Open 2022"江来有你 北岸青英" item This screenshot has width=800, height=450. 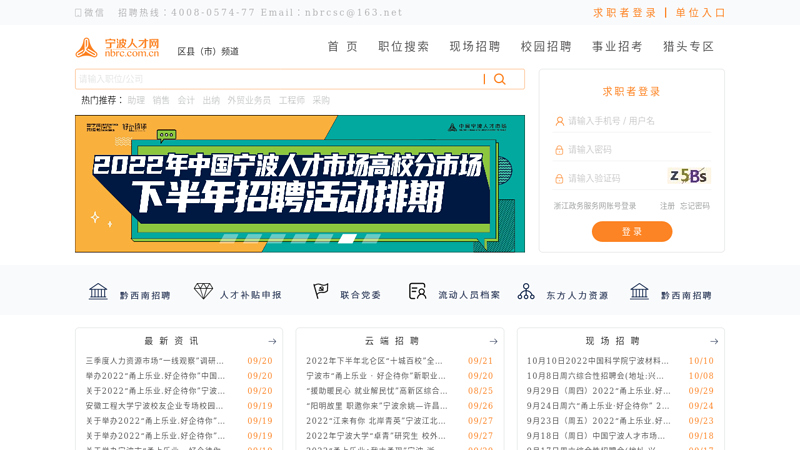[x=376, y=421]
